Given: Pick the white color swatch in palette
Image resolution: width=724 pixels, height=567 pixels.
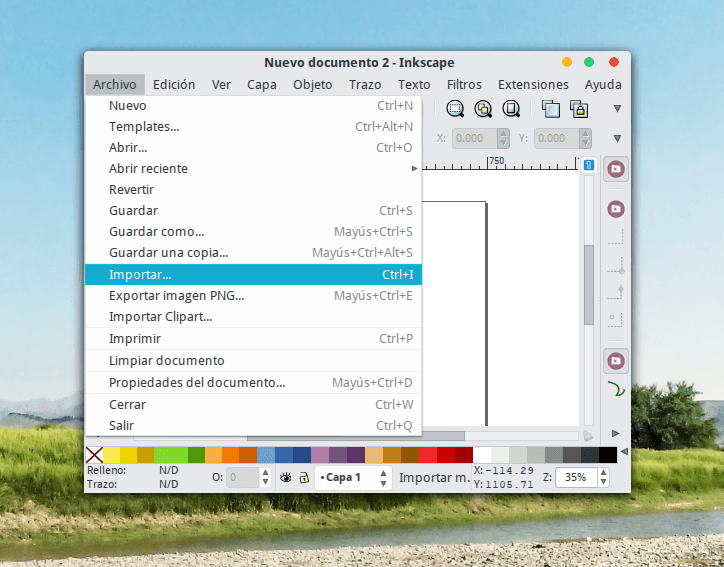Looking at the screenshot, I should pos(483,455).
